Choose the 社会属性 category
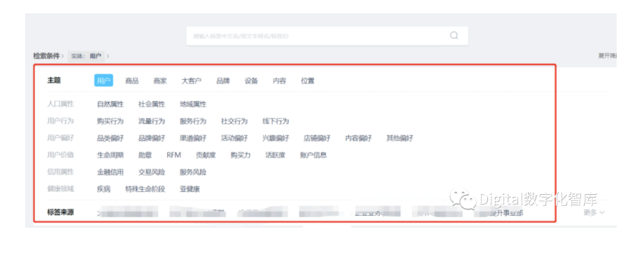This screenshot has height=255, width=644. (x=152, y=104)
